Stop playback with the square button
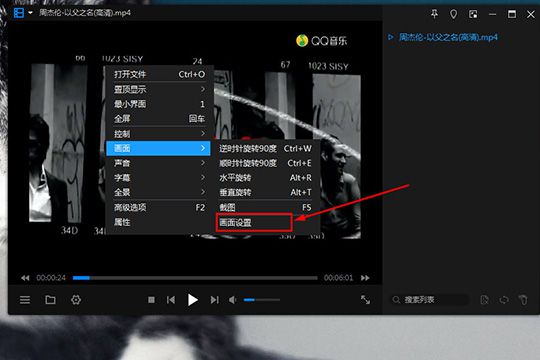 pyautogui.click(x=151, y=300)
